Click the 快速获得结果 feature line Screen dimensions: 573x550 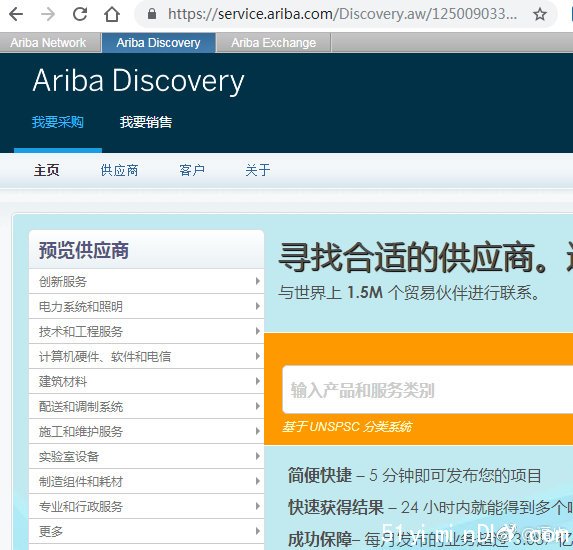(430, 507)
